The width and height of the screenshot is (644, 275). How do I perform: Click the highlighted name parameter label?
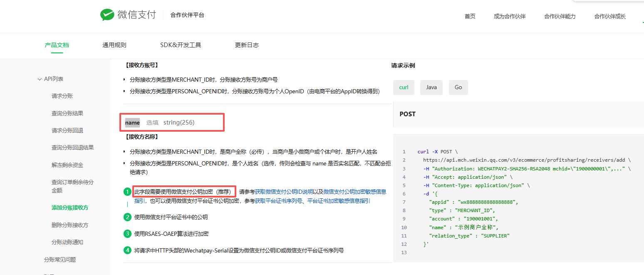click(132, 122)
